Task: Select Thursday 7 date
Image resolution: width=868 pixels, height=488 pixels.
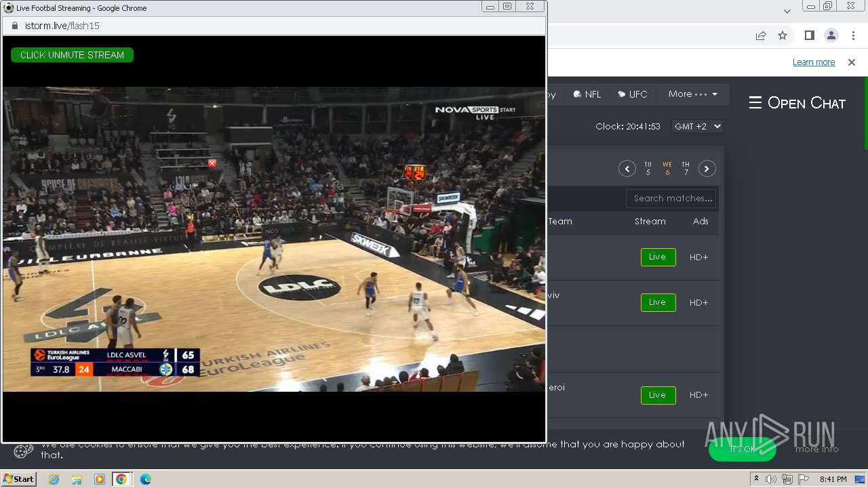Action: click(686, 169)
